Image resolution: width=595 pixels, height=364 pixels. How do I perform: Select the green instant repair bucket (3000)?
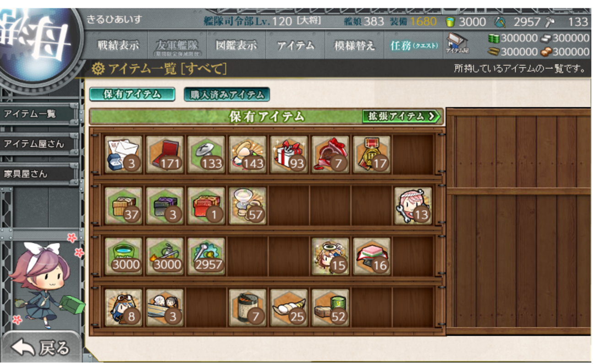coord(123,256)
